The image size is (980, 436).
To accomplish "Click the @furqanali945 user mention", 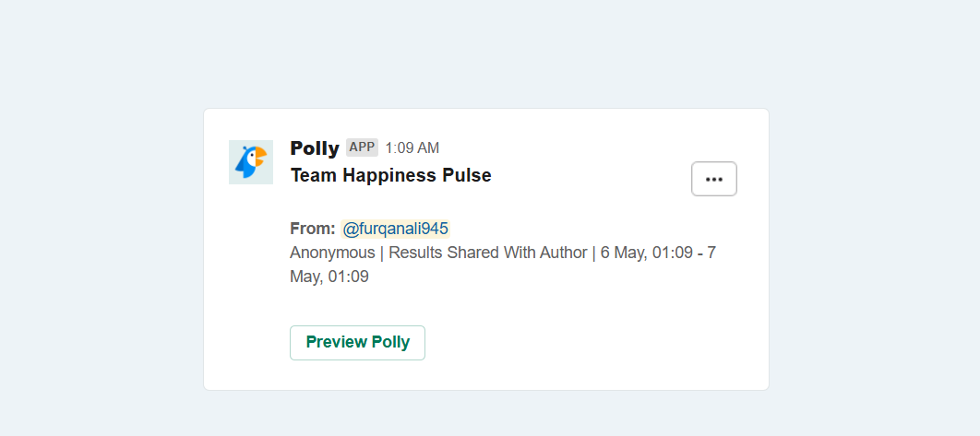I will coord(395,230).
